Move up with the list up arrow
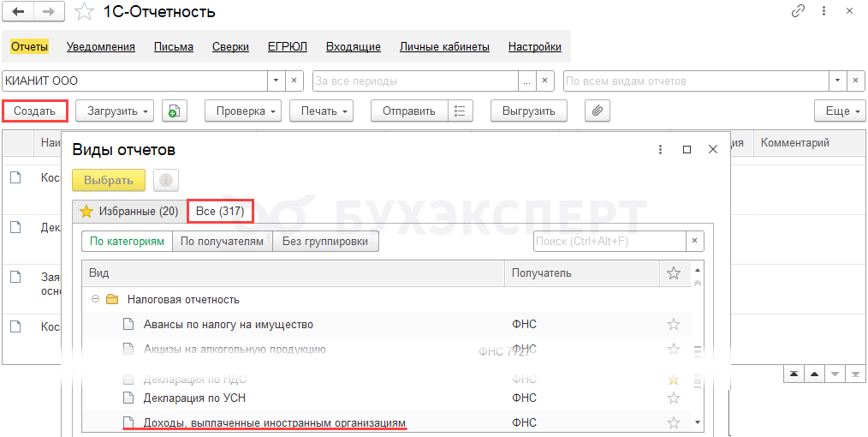Screen dimensions: 868x437 [814, 374]
